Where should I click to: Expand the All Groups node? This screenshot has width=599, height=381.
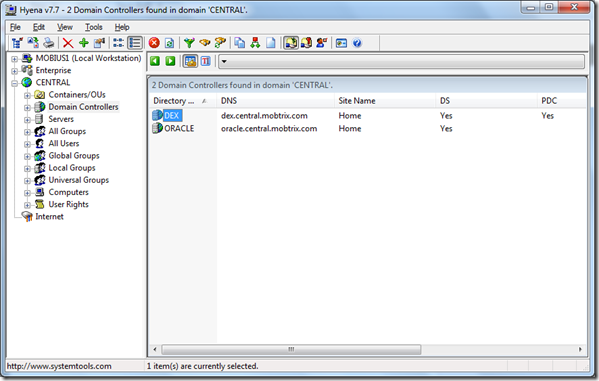28,132
